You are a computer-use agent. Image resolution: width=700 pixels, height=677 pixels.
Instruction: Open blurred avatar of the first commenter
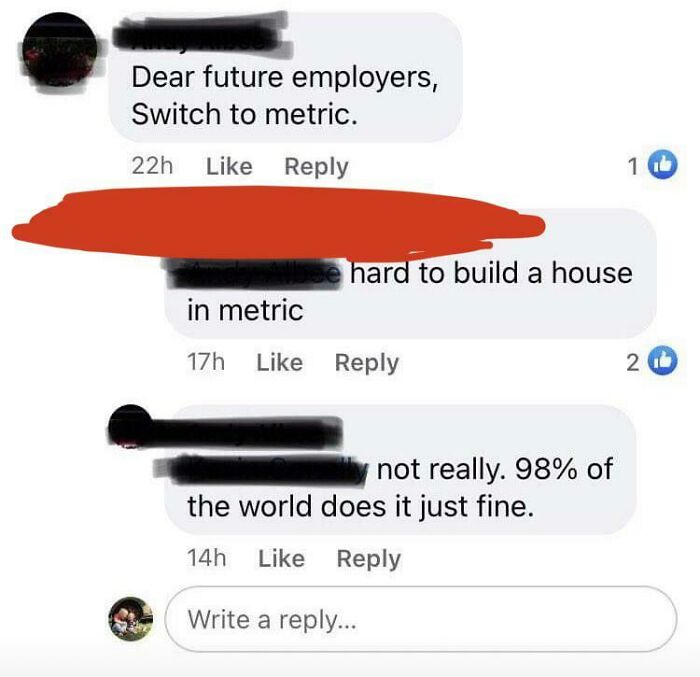59,50
